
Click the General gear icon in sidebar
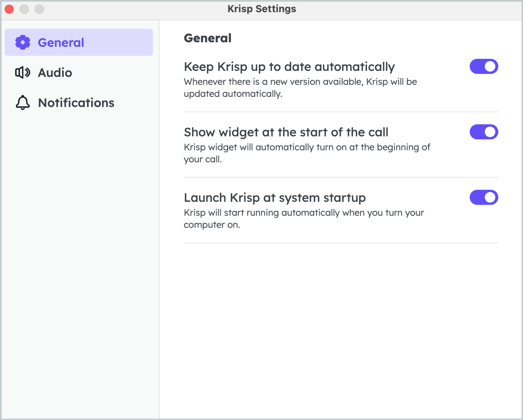[x=23, y=42]
